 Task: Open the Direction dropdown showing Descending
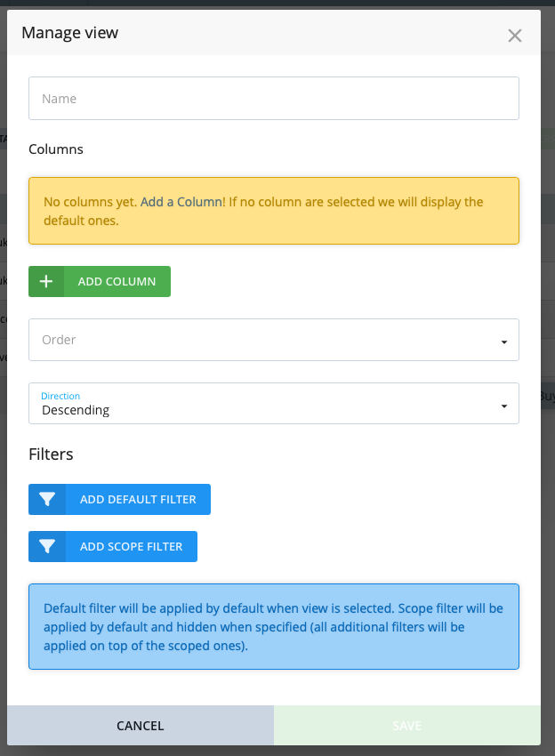[x=273, y=403]
